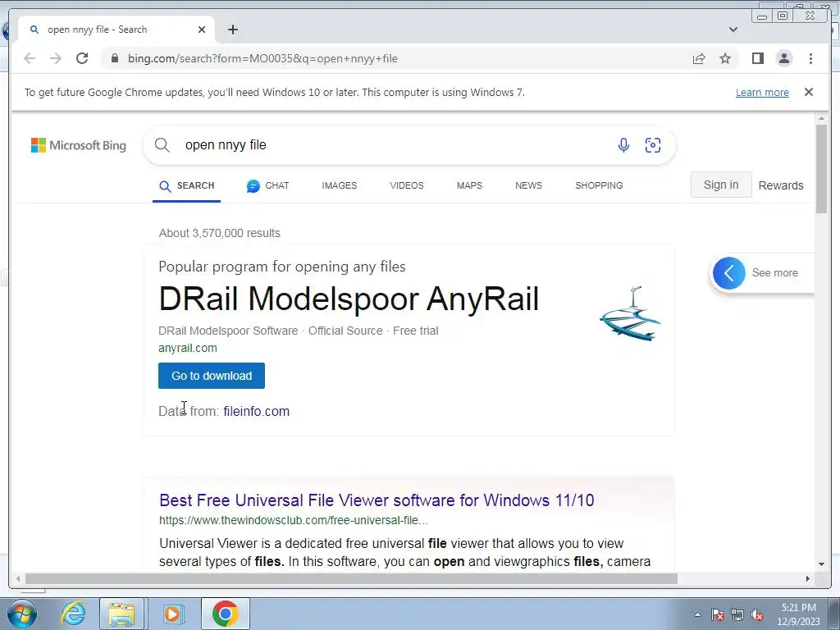Open DRail Modelspoor AnyRail heading
Screen dimensions: 840x630
[349, 299]
